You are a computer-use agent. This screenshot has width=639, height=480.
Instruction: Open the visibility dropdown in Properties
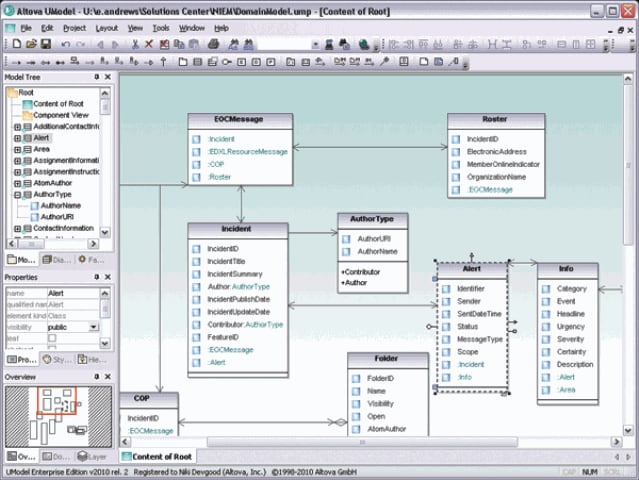tap(94, 327)
